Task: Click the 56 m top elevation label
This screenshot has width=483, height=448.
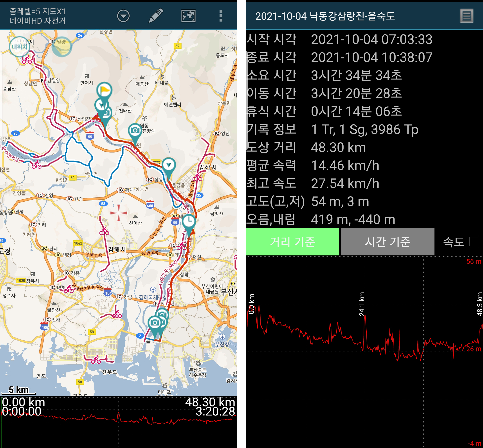Action: 474,261
